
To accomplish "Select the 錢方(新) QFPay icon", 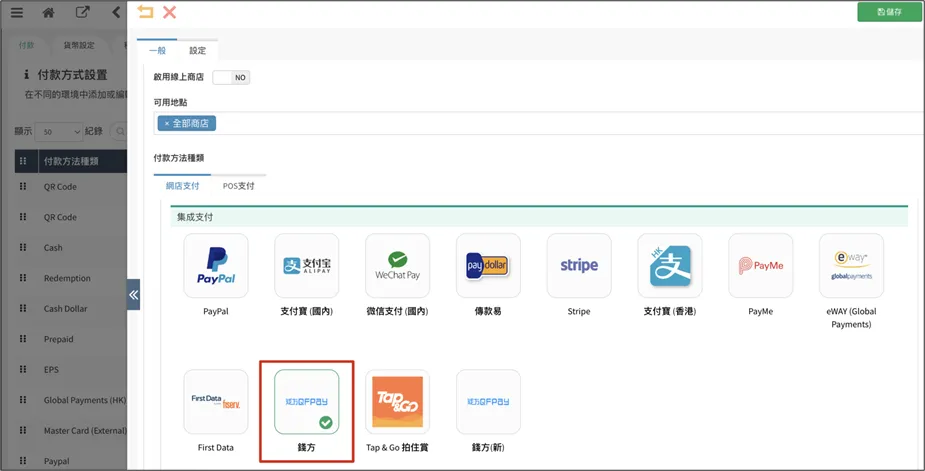I will pyautogui.click(x=488, y=402).
